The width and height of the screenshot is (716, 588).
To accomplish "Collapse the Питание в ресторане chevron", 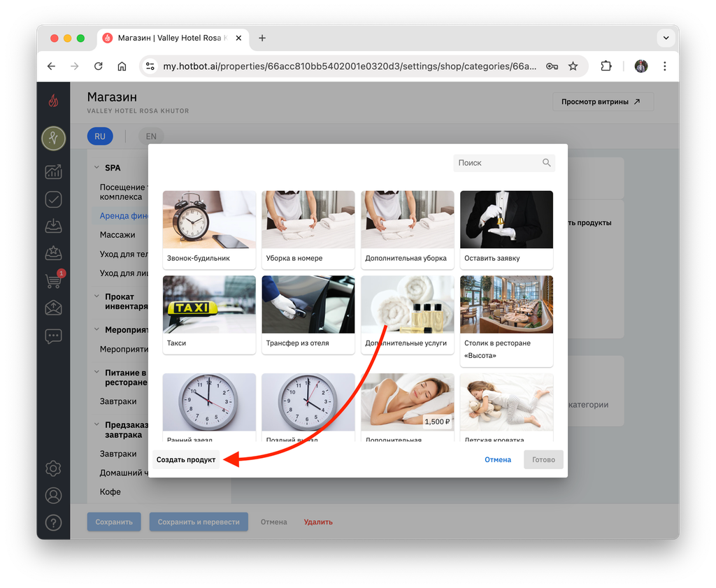I will tap(96, 372).
